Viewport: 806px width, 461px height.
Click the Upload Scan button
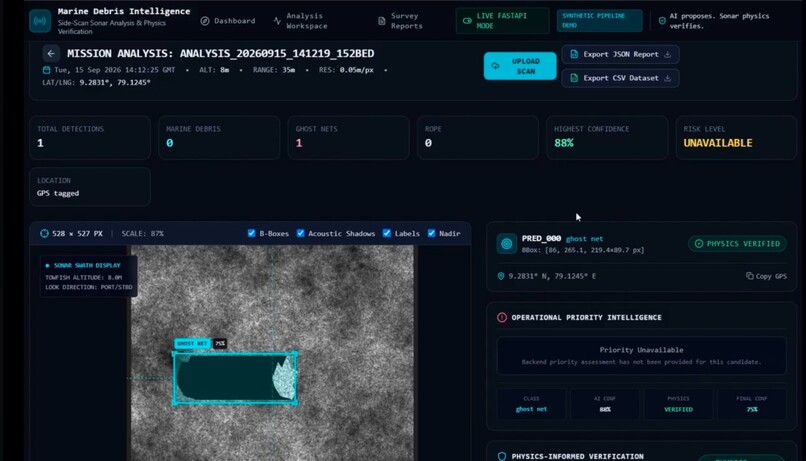tap(520, 66)
